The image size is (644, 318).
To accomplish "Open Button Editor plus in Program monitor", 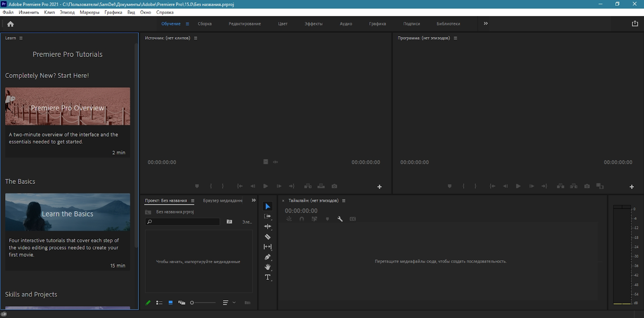I will [632, 187].
